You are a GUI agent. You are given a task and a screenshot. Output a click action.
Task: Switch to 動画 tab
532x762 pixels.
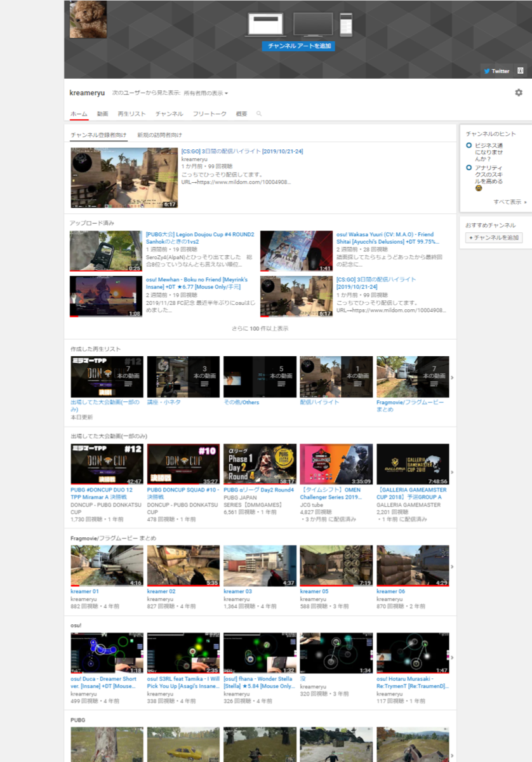102,114
